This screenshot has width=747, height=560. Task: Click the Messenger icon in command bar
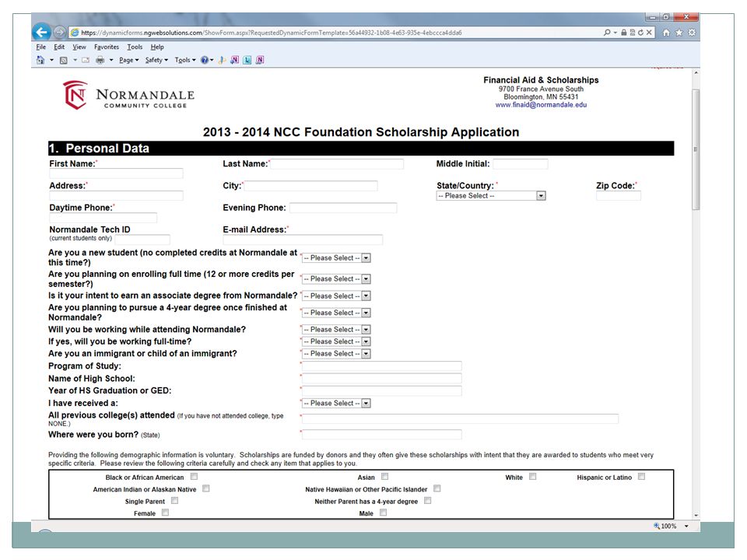(222, 60)
